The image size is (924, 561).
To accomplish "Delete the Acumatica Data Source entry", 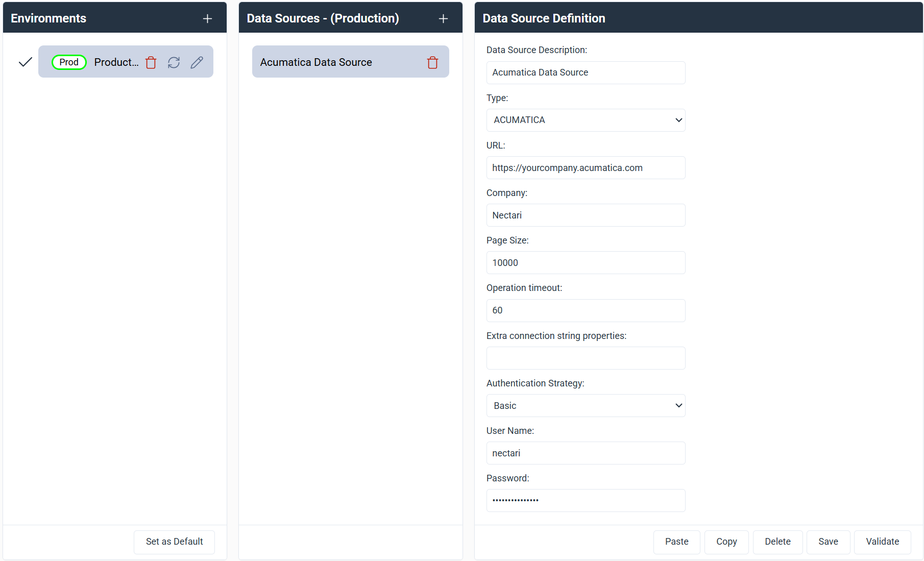I will pos(432,62).
